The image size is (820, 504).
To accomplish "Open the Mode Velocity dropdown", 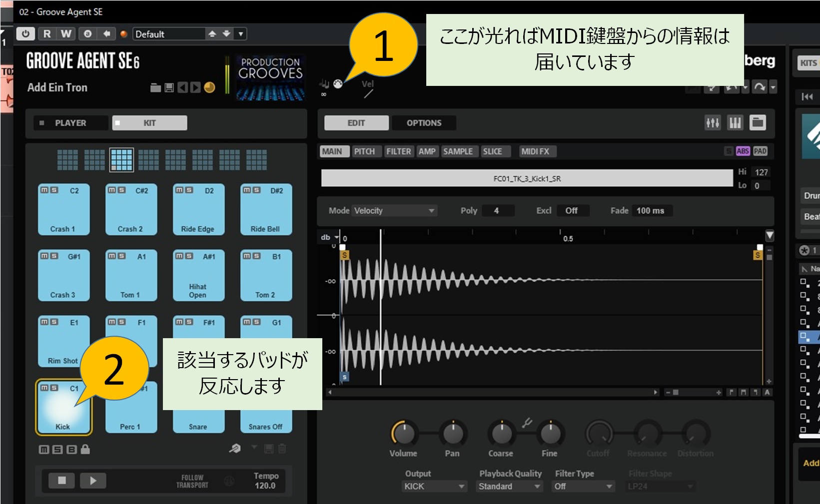I will point(394,211).
